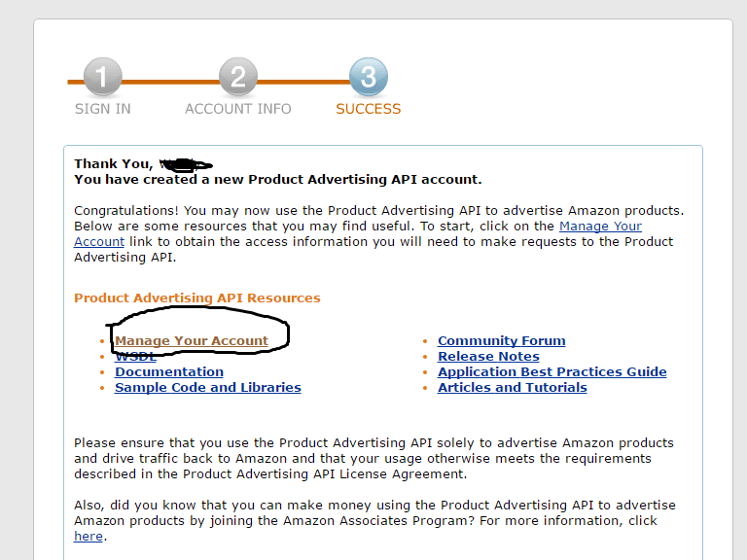Click the Product Advertising API Resources heading
747x560 pixels.
[197, 298]
